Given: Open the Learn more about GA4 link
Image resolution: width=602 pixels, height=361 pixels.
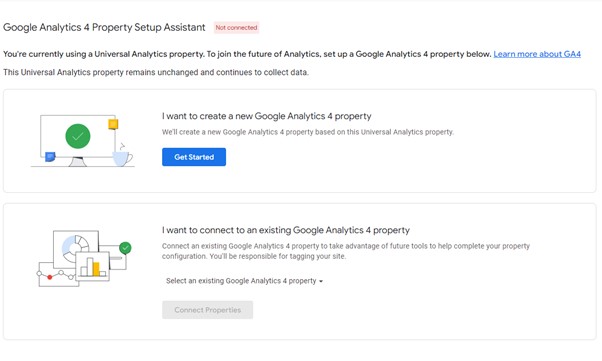Looking at the screenshot, I should pyautogui.click(x=537, y=54).
